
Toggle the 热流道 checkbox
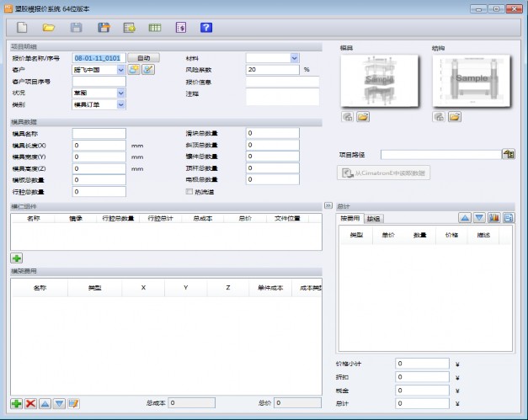click(189, 192)
